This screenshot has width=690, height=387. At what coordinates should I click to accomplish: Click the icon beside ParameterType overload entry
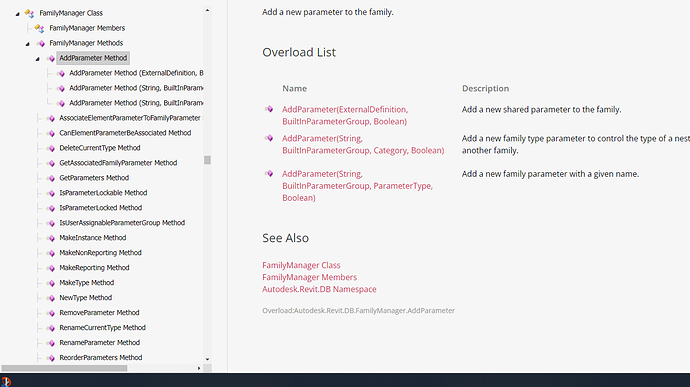(x=268, y=173)
